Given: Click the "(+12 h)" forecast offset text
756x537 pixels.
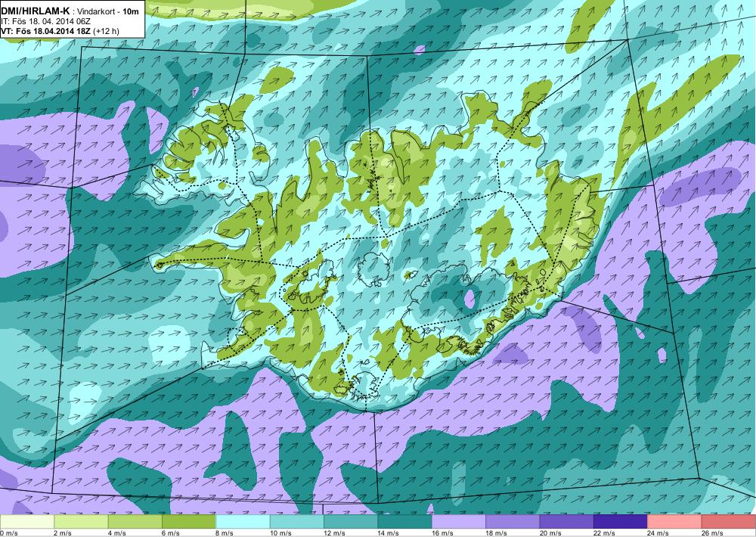Looking at the screenshot, I should 106,31.
